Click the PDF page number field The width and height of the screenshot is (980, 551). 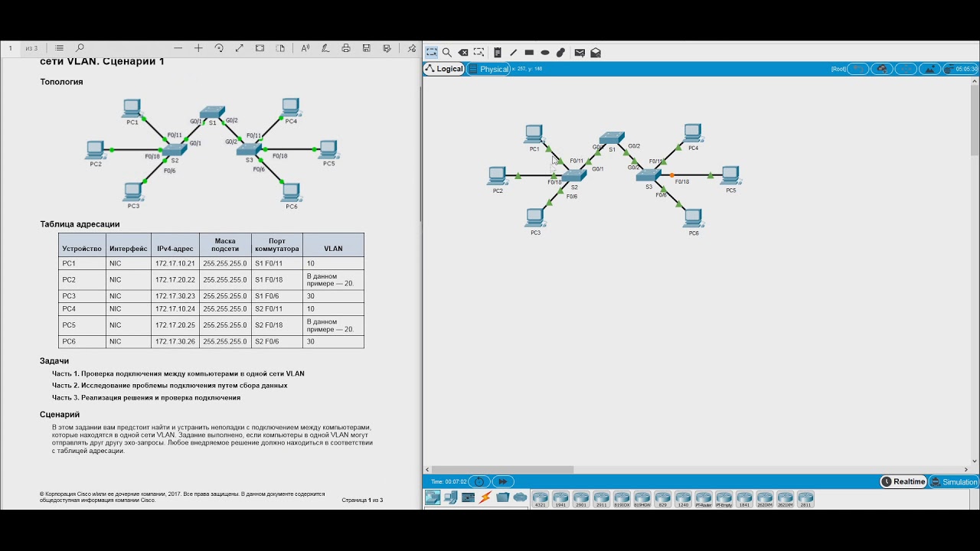click(x=11, y=48)
